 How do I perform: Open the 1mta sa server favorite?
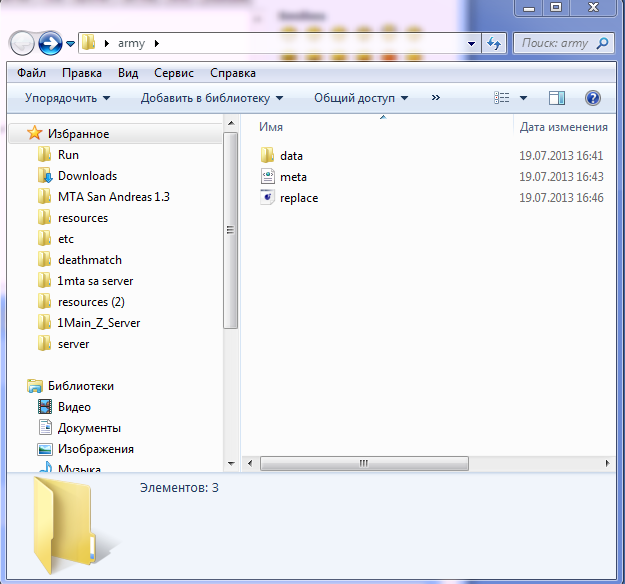click(95, 281)
